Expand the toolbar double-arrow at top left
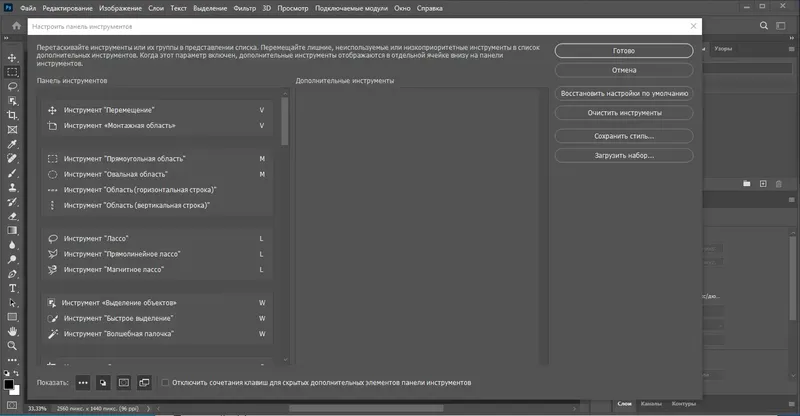Image resolution: width=800 pixels, height=416 pixels. click(x=6, y=38)
